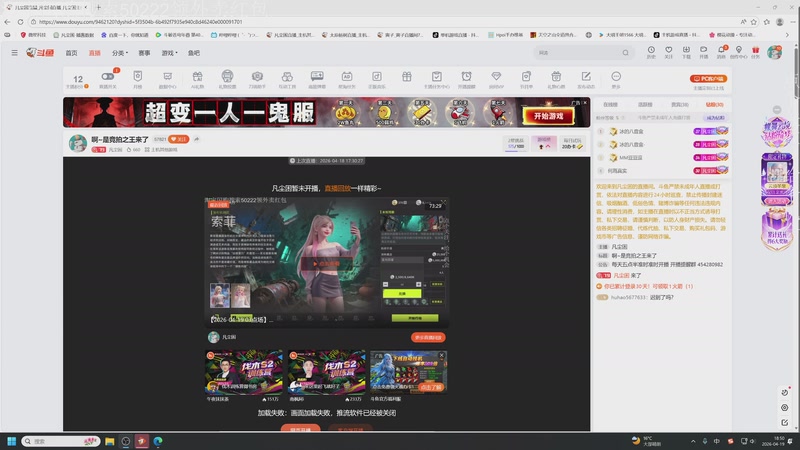Click the orange more-replays button
Screen dimensions: 800x450
(428, 337)
